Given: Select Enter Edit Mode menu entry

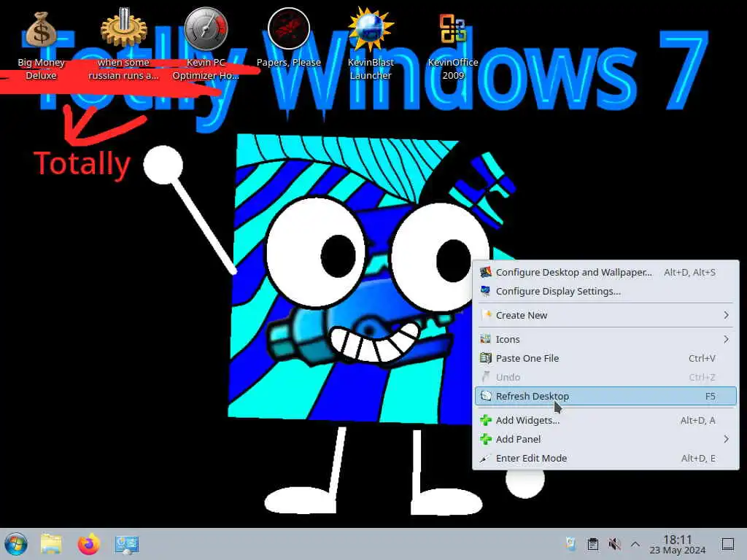Looking at the screenshot, I should pyautogui.click(x=605, y=458).
